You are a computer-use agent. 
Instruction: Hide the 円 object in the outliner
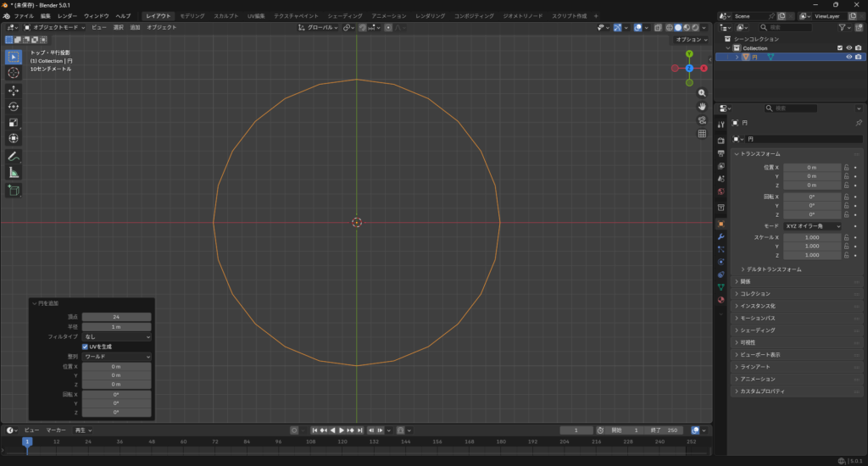tap(849, 57)
